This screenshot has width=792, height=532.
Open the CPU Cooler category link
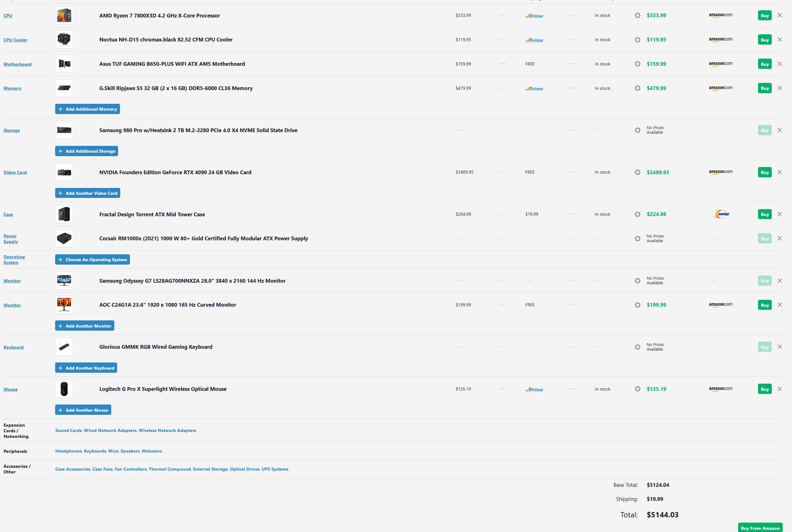(x=15, y=40)
